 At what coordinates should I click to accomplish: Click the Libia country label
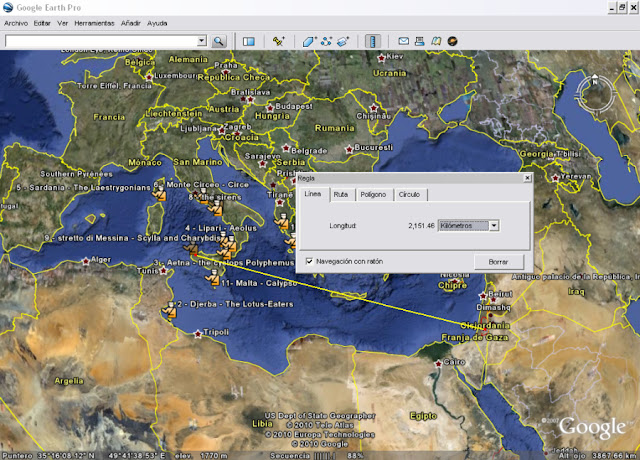click(x=262, y=424)
